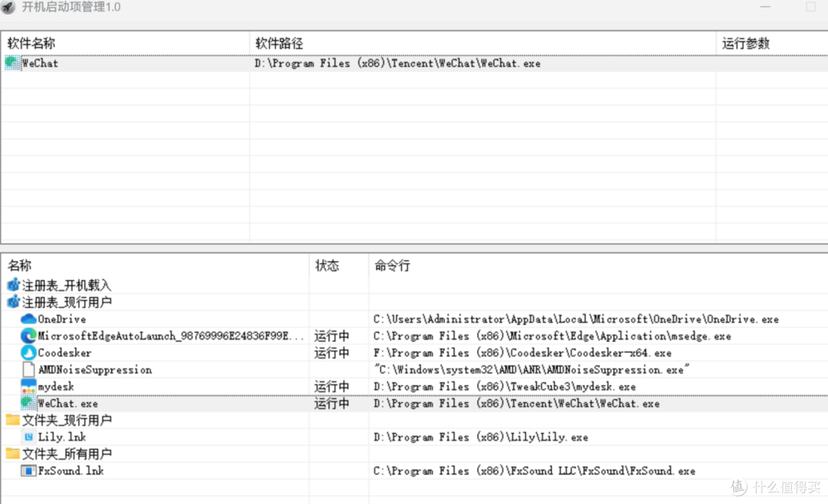Screen dimensions: 828x504
Task: Click the mydesk.exe command line path
Action: [x=504, y=387]
